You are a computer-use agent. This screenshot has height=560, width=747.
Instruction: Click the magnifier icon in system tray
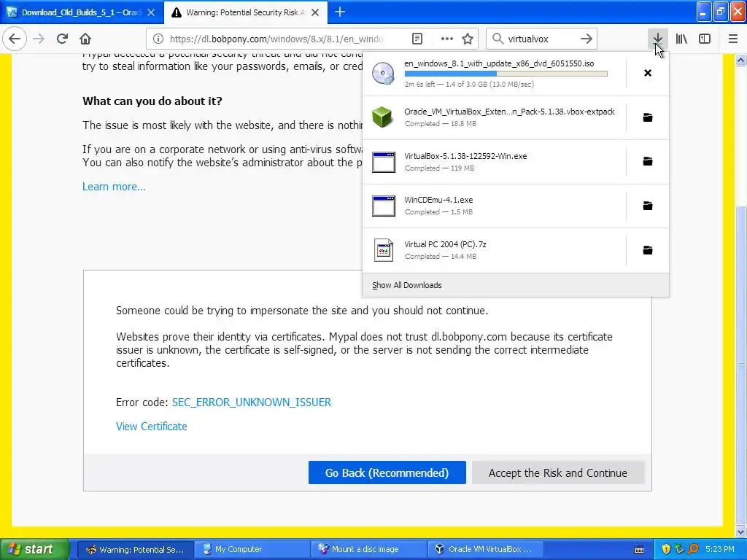pyautogui.click(x=693, y=550)
